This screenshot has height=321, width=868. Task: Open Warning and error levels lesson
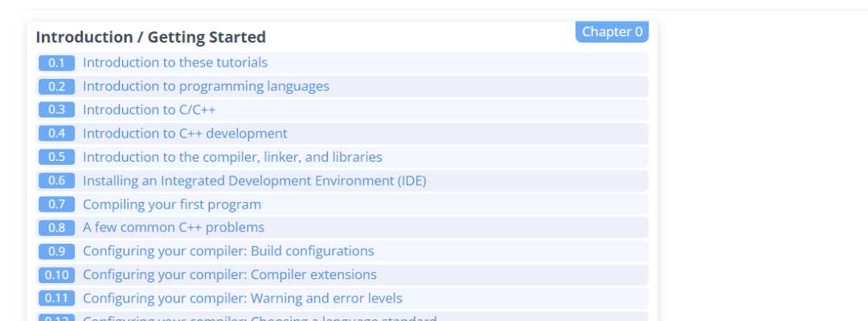(243, 298)
